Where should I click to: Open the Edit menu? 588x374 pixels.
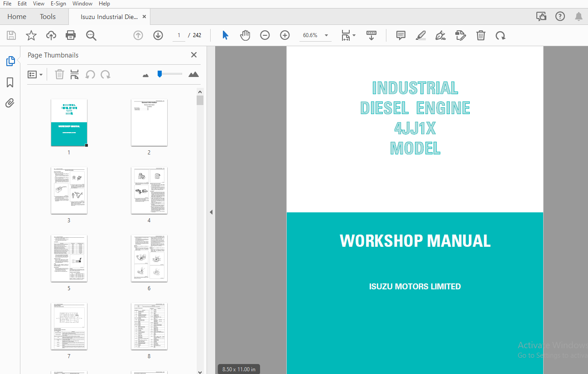[22, 4]
